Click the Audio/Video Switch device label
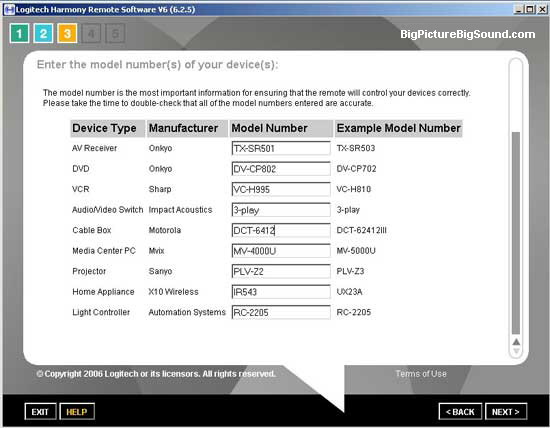Image resolution: width=550 pixels, height=428 pixels. 107,210
